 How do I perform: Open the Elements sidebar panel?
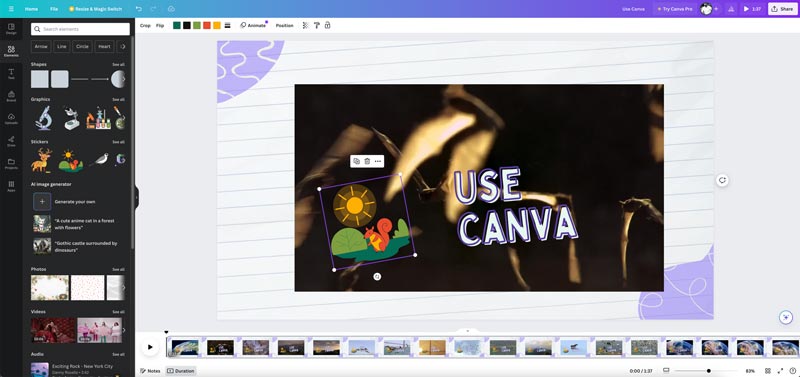pyautogui.click(x=11, y=51)
